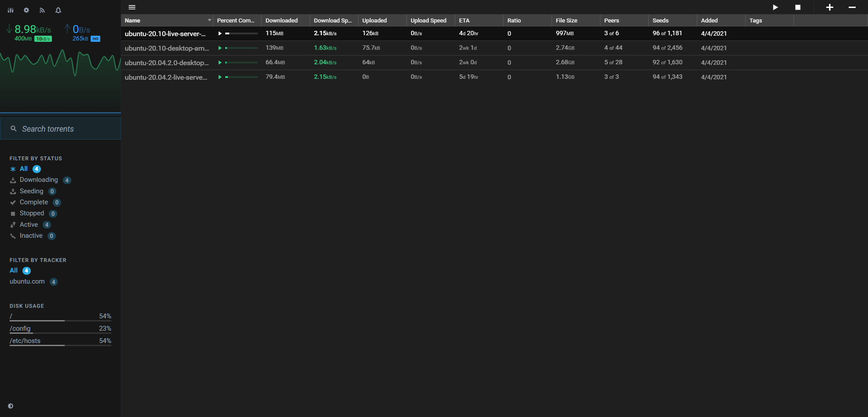Filter torrents by Seeding status
Image resolution: width=868 pixels, height=417 pixels.
tap(31, 191)
